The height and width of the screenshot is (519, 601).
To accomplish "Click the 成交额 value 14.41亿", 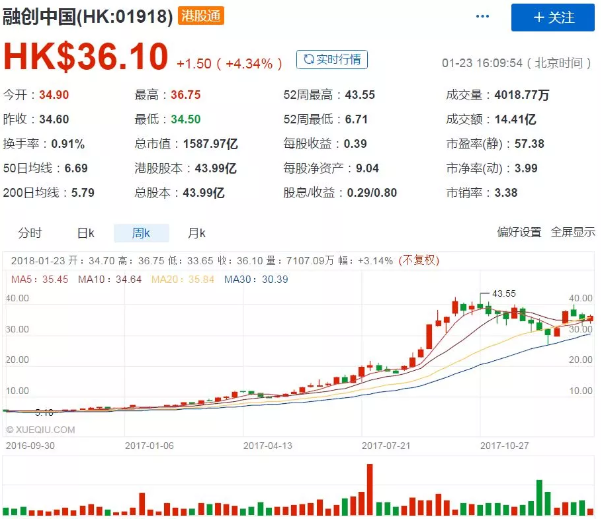I will tap(515, 119).
